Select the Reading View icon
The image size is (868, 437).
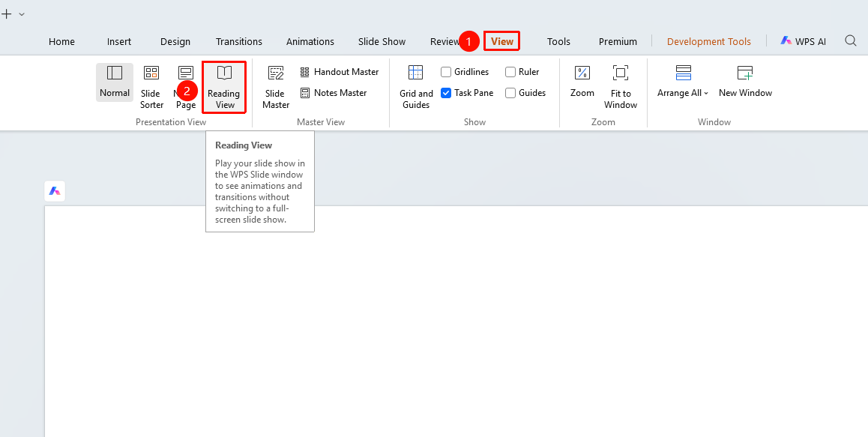click(224, 73)
